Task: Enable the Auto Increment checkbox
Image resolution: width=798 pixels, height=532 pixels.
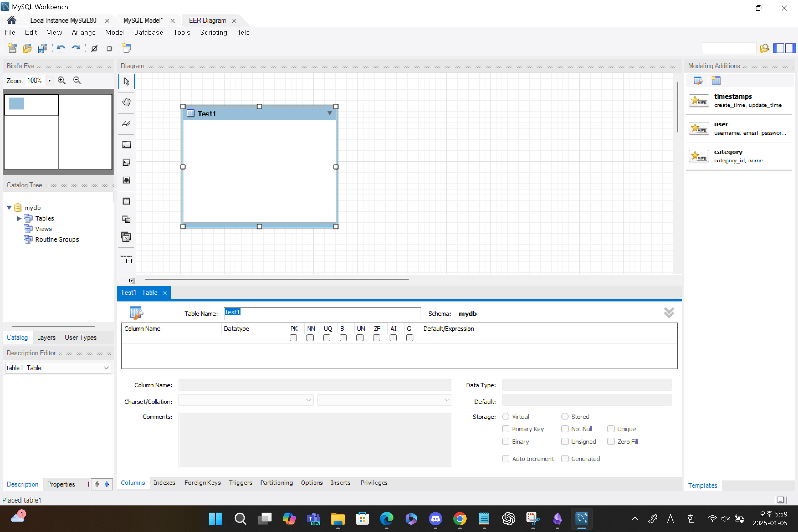Action: [505, 459]
